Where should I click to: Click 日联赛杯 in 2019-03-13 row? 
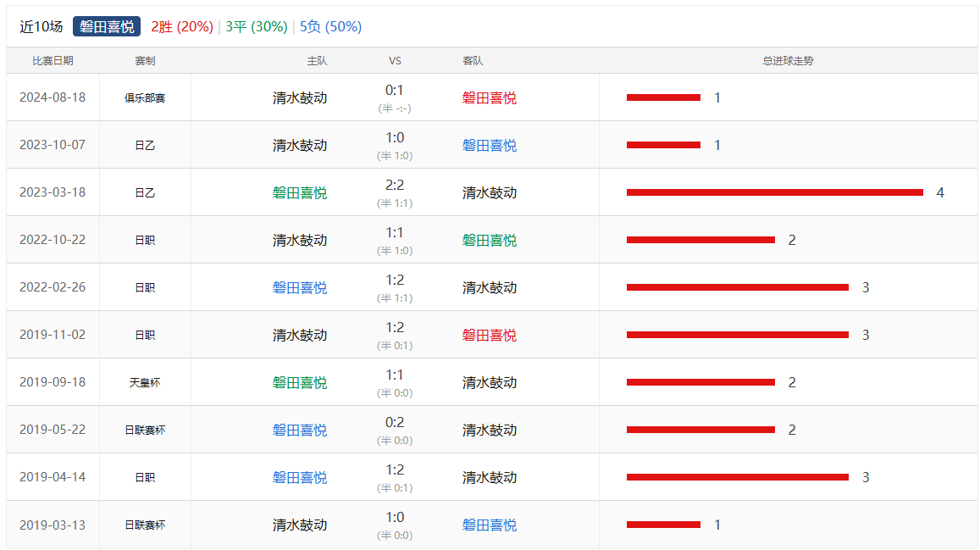145,525
